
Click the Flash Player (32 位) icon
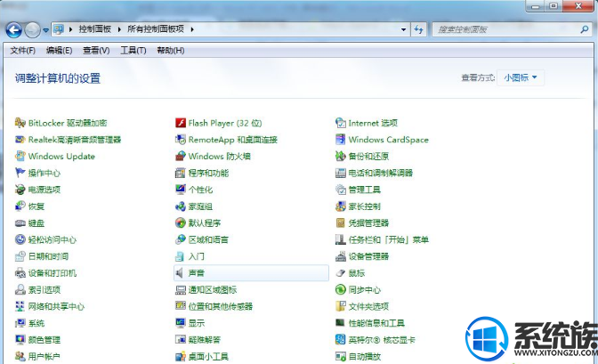(181, 123)
